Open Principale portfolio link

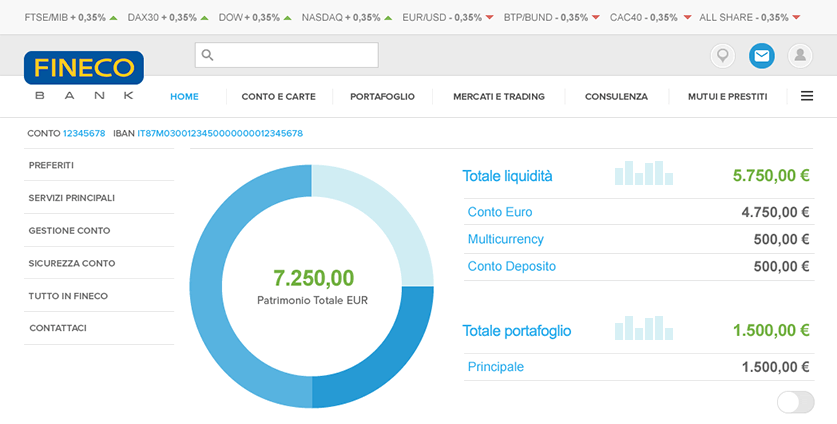[x=495, y=367]
